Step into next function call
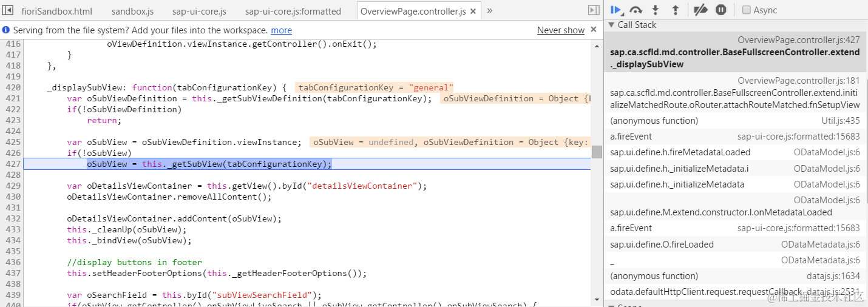This screenshot has width=868, height=307. point(656,10)
